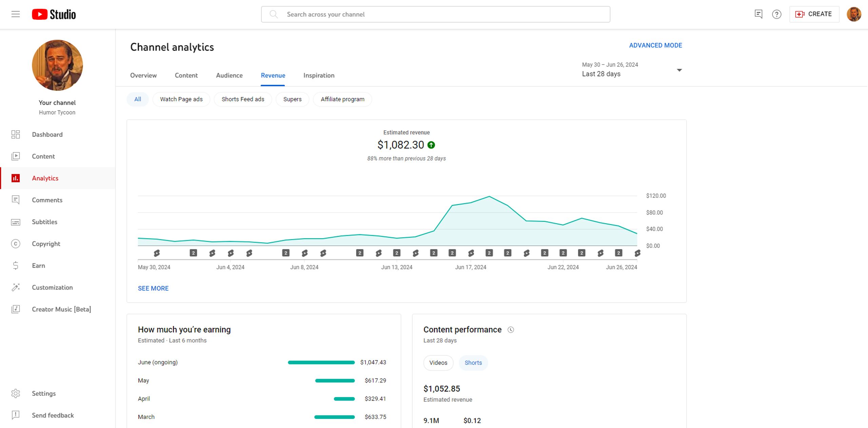Filter by Watch Page ads
The height and width of the screenshot is (428, 868).
tap(181, 99)
